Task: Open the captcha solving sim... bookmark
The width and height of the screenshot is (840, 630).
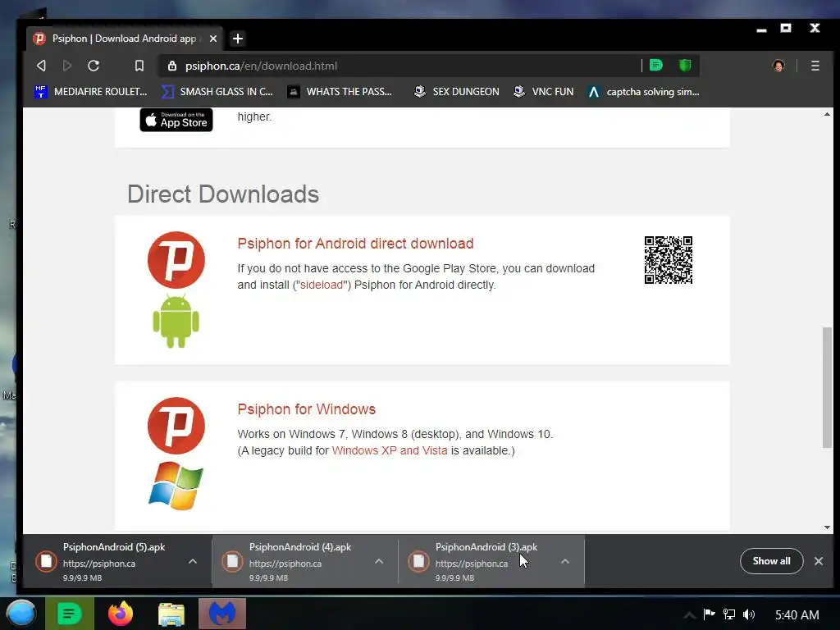Action: [x=643, y=92]
